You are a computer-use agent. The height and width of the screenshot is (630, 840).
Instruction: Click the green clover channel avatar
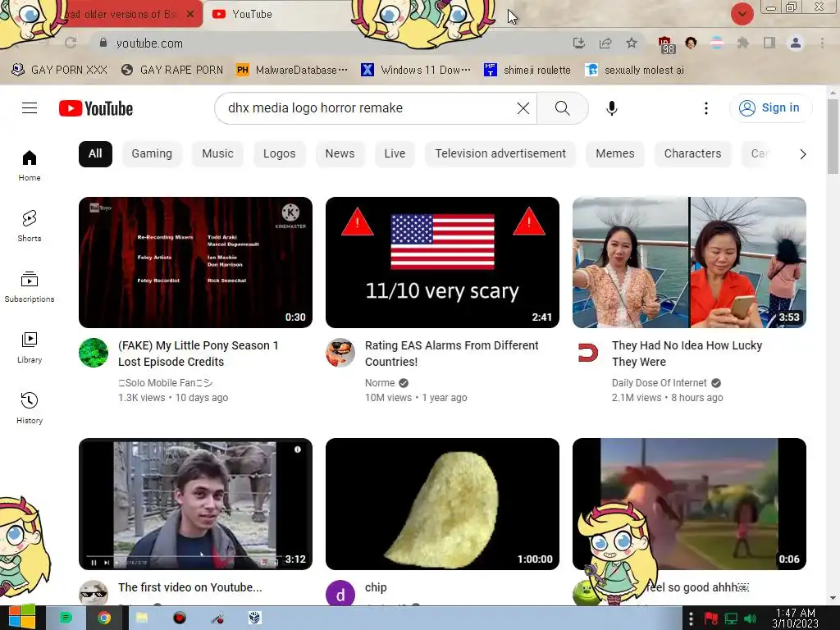94,353
